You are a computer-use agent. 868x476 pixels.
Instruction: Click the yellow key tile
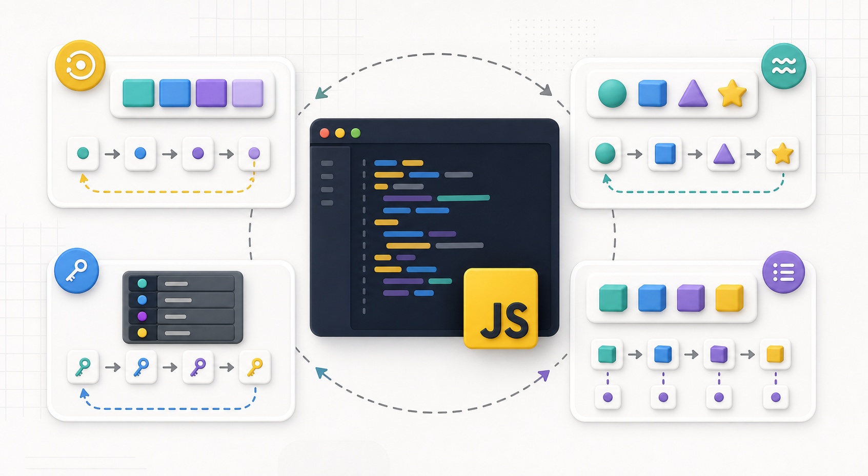255,367
